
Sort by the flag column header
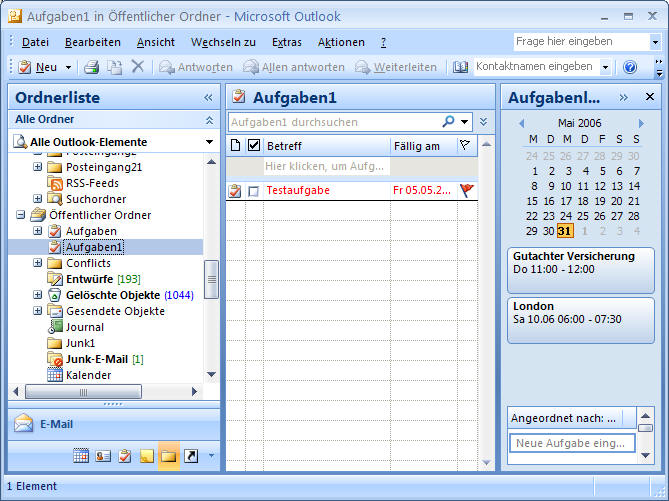[465, 146]
